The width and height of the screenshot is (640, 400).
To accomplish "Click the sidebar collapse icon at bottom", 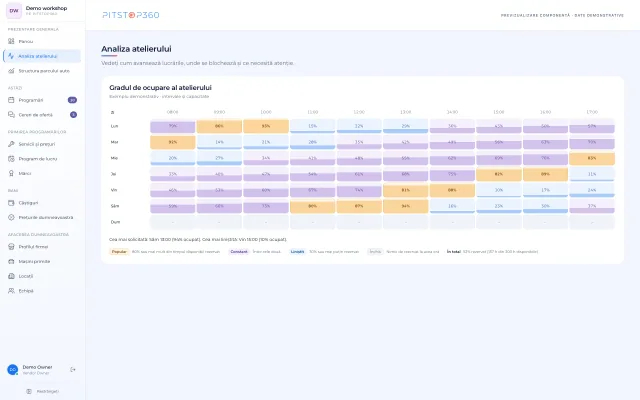I will [29, 391].
